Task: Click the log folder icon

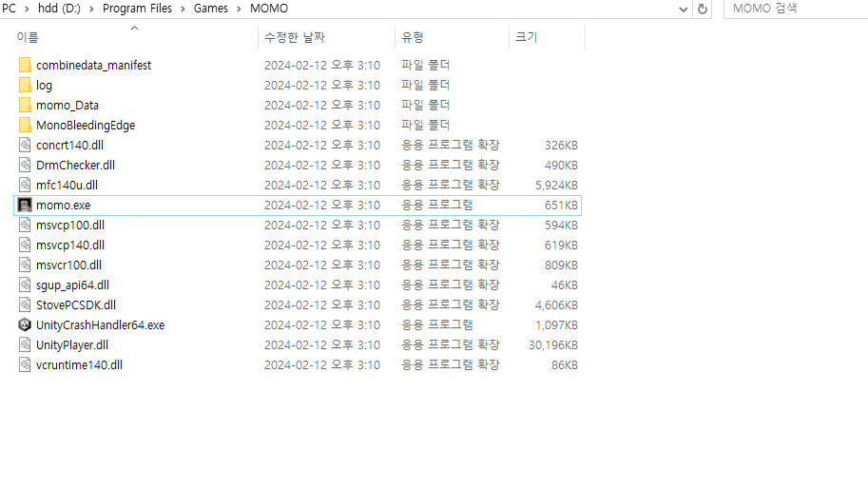Action: pos(25,86)
